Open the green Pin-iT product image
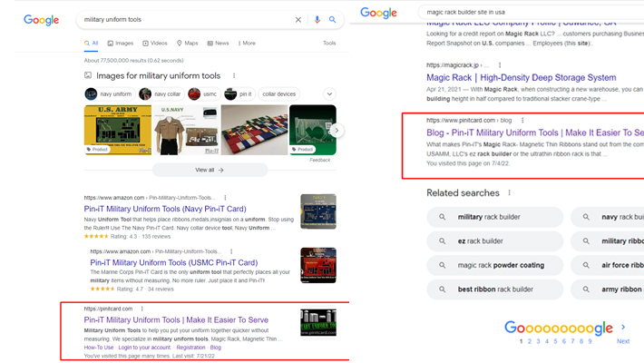 [x=313, y=130]
